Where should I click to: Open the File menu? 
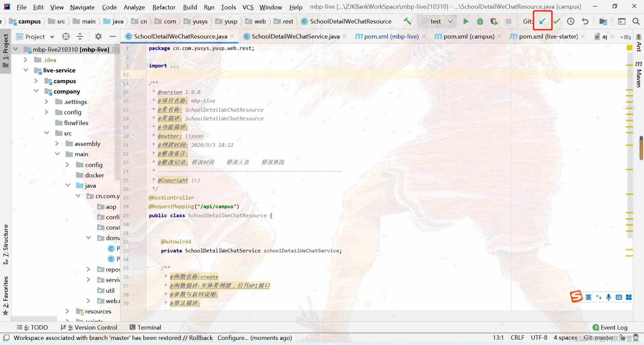point(21,7)
